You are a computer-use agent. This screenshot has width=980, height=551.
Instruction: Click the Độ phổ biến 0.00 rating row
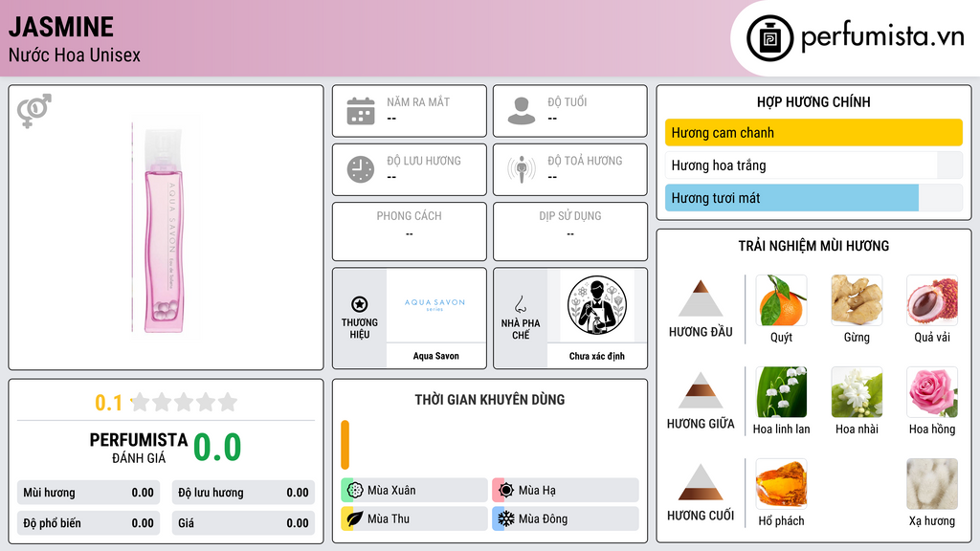89,523
